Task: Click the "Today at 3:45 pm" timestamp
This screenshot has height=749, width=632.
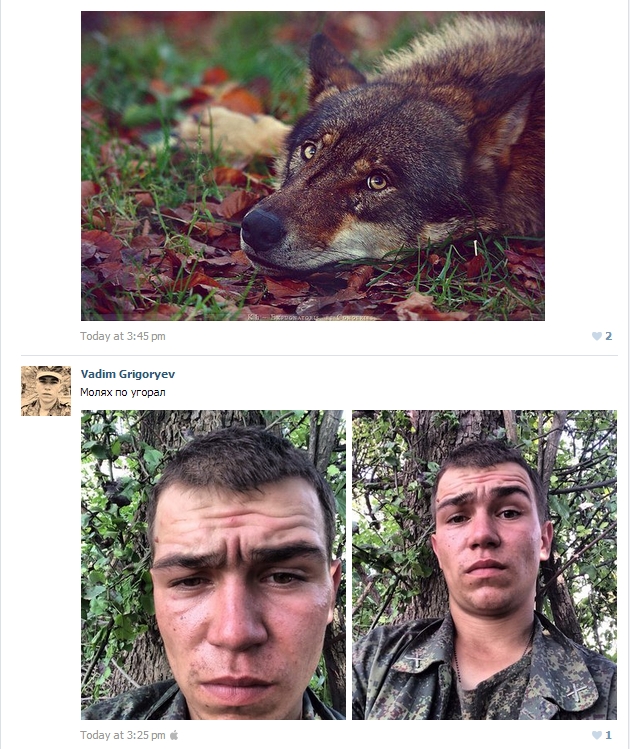Action: 123,336
